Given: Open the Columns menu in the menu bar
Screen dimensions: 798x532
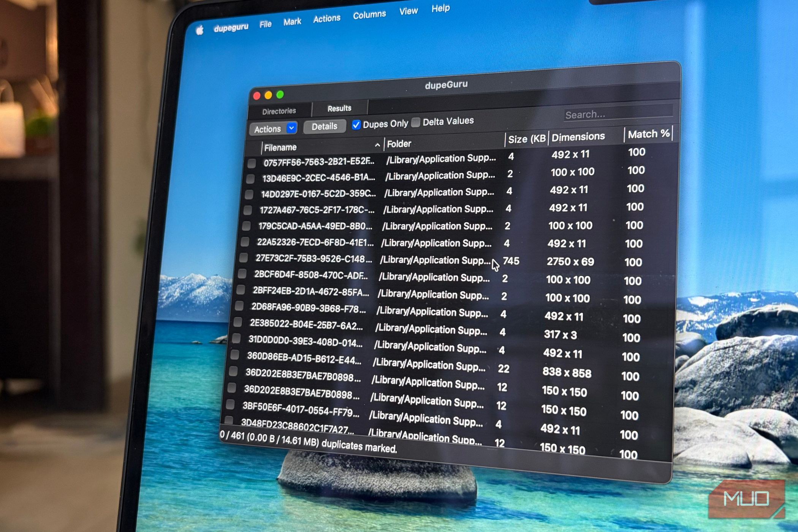Looking at the screenshot, I should [x=369, y=15].
